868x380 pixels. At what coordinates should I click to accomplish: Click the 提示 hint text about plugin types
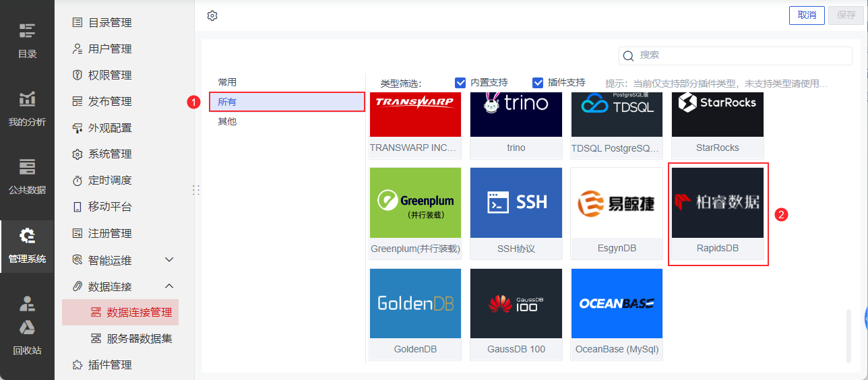pos(716,84)
